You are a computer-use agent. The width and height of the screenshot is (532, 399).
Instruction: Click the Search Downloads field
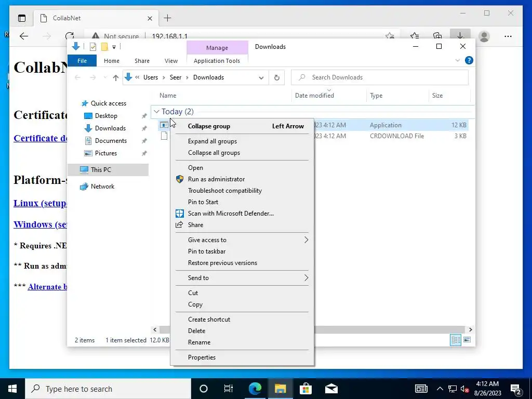pyautogui.click(x=380, y=77)
